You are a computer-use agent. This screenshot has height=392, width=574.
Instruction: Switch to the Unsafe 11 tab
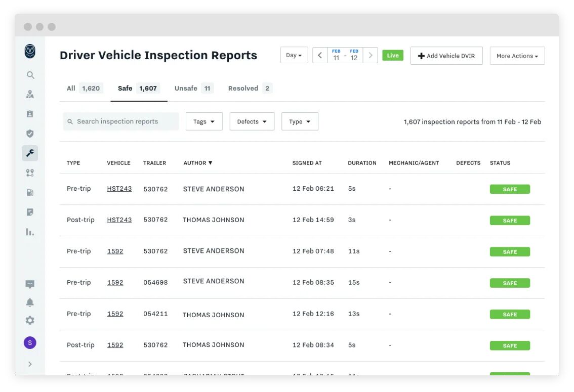pyautogui.click(x=194, y=88)
